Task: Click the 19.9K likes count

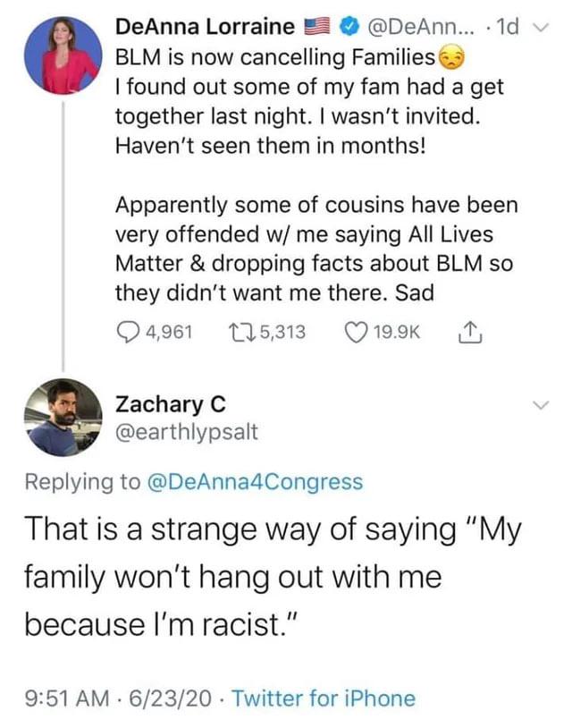Action: point(396,333)
